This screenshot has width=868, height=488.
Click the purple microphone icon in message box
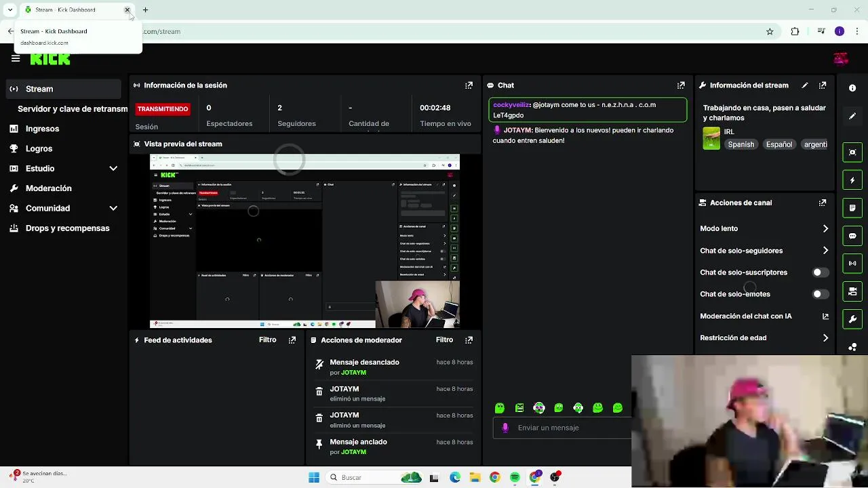(x=505, y=428)
